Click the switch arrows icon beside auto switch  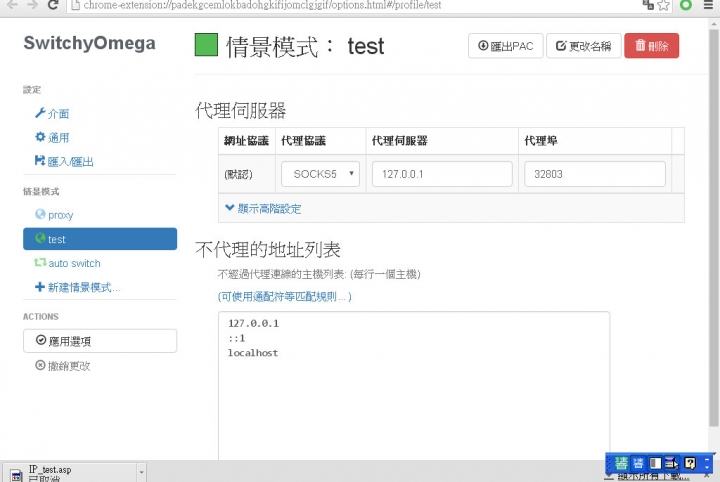[x=40, y=263]
